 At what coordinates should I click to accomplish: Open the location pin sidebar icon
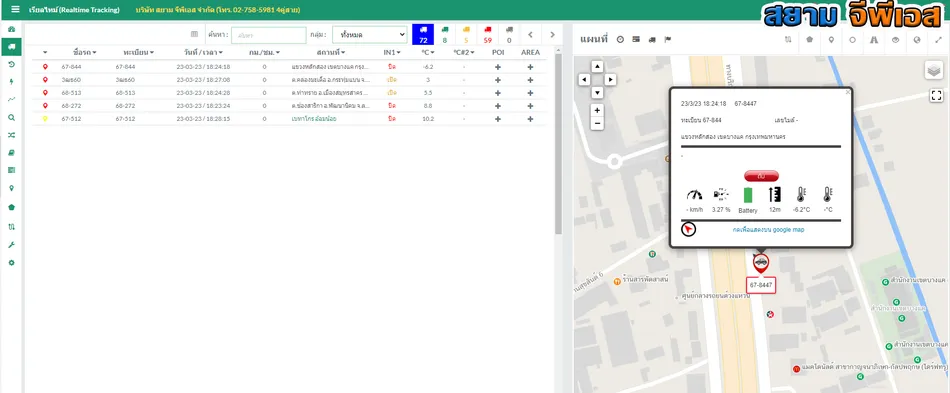tap(11, 188)
